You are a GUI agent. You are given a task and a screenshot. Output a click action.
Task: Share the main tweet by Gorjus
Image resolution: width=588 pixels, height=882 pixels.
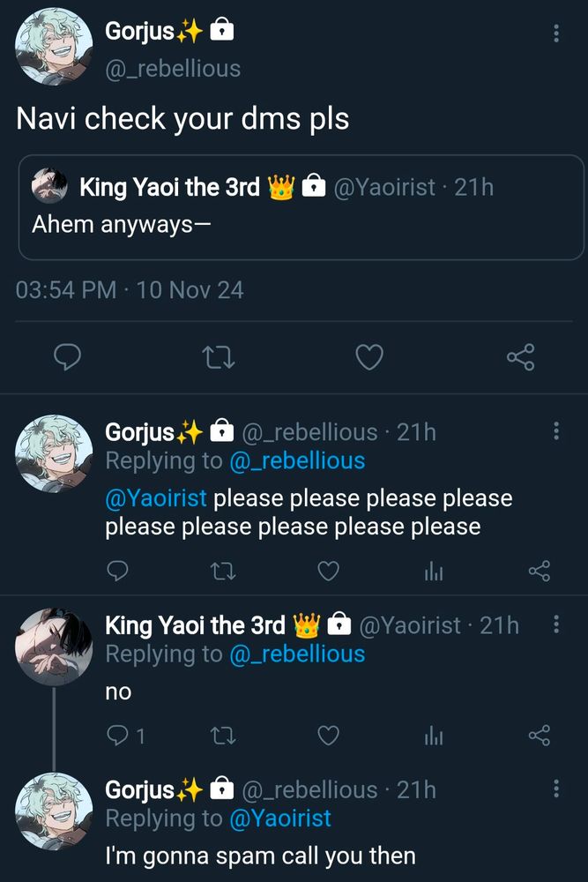520,357
